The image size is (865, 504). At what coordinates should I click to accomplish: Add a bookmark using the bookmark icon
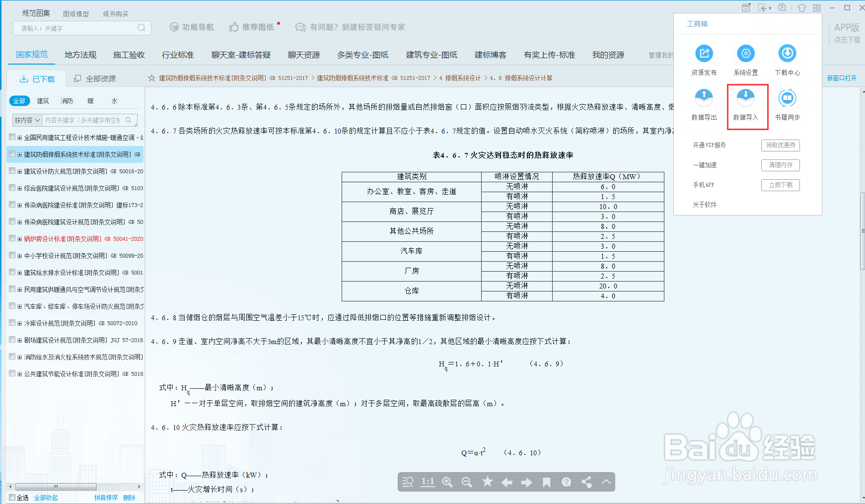(x=547, y=482)
